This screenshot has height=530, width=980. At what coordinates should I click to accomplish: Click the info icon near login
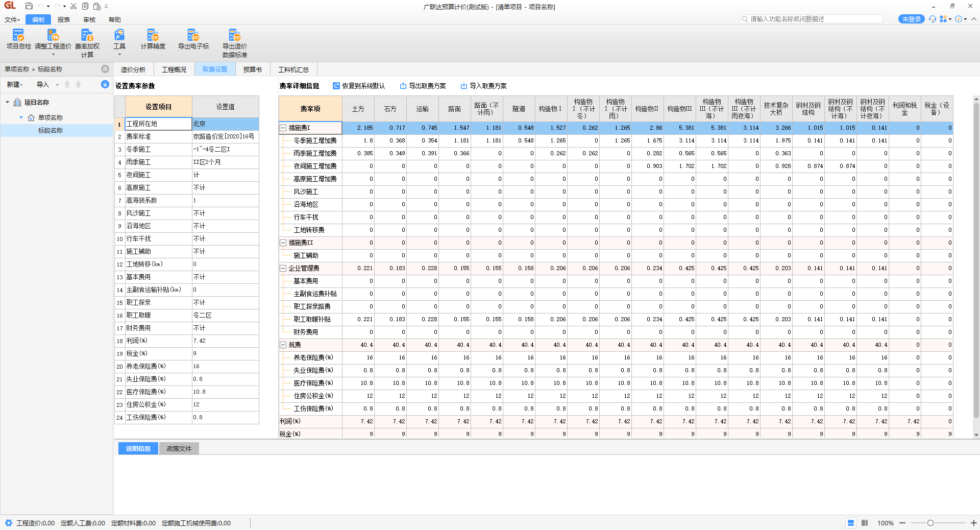click(x=959, y=19)
